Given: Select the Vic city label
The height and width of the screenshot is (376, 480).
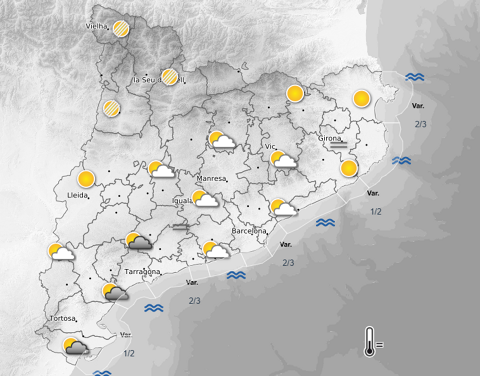Looking at the screenshot, I should tap(270, 146).
